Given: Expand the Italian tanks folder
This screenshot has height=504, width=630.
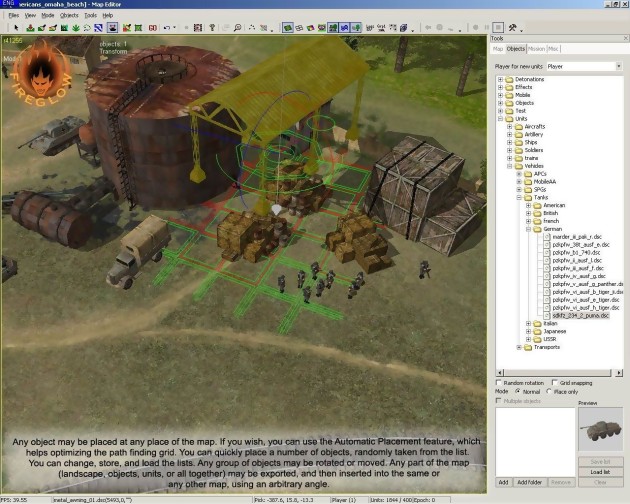Looking at the screenshot, I should point(528,322).
